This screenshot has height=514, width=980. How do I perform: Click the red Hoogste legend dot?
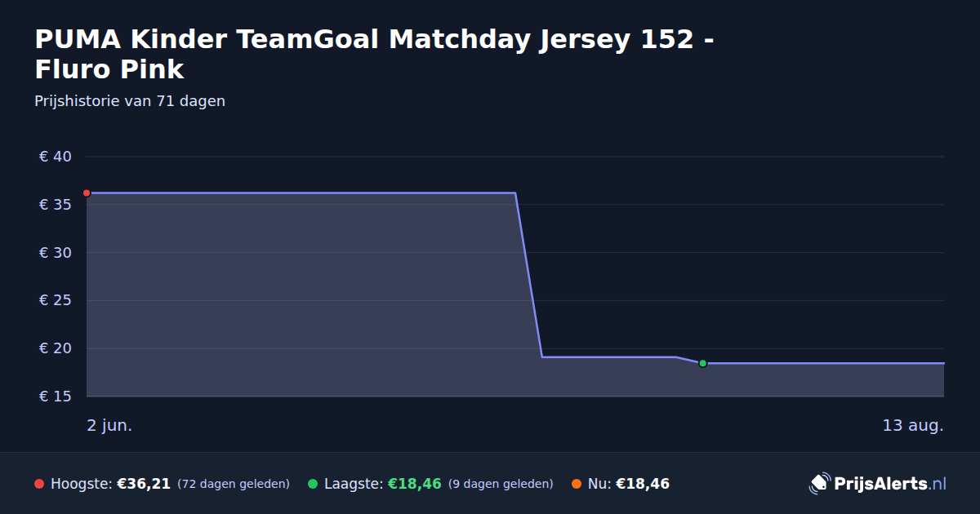tap(39, 484)
